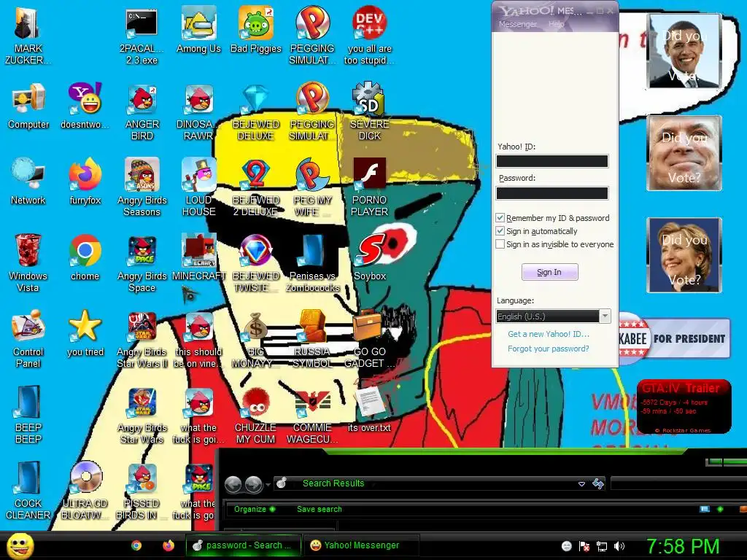Follow the Forgot your password link
Image resolution: width=747 pixels, height=560 pixels.
[549, 349]
